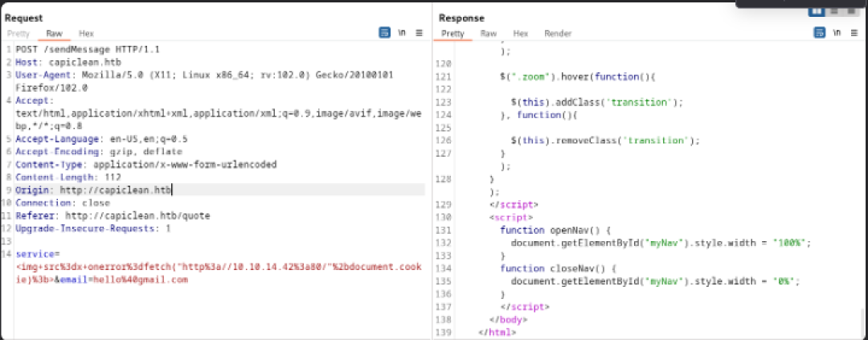
Task: Click the Response message editor settings icon
Action: point(820,34)
